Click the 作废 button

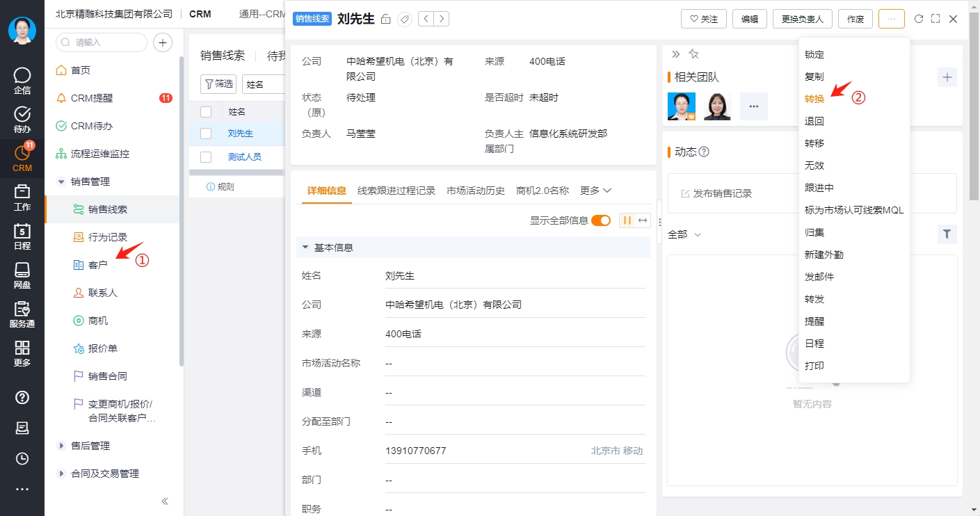coord(856,19)
